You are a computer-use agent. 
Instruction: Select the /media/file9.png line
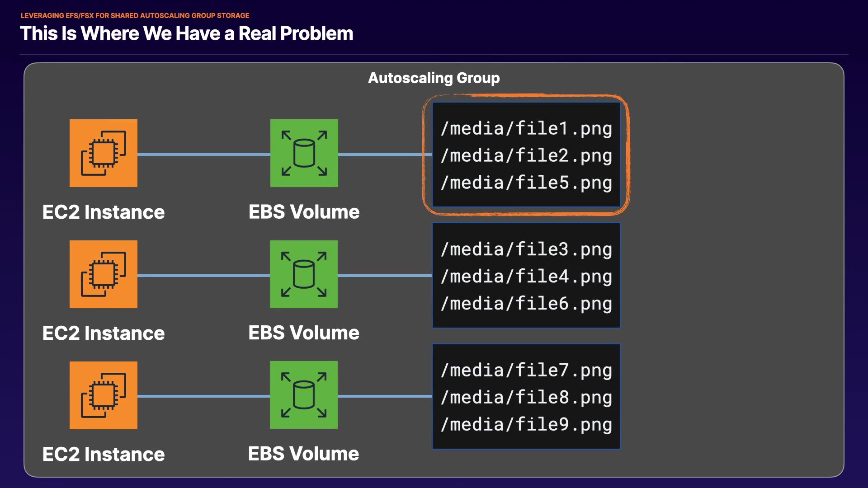click(x=526, y=425)
